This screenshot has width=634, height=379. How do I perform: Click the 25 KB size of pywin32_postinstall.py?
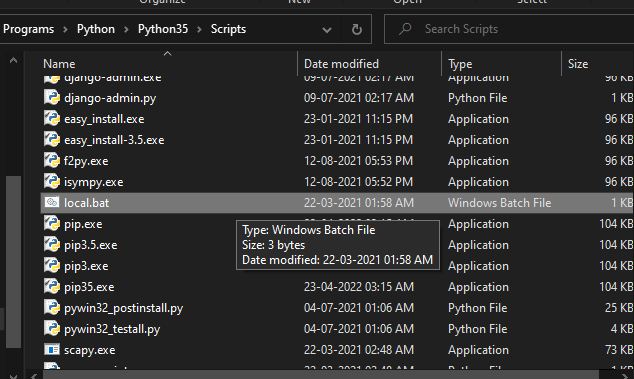coord(619,308)
